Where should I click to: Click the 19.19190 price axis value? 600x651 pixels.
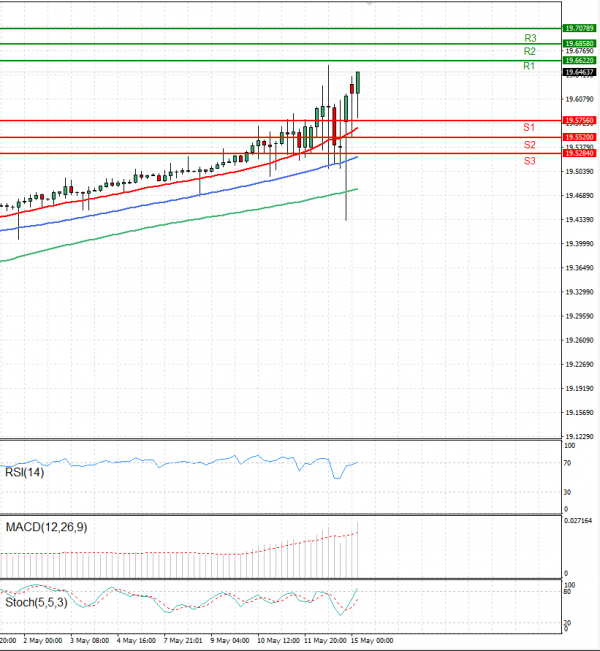coord(580,389)
